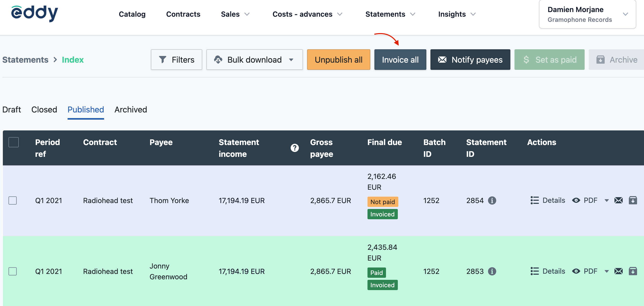Image resolution: width=644 pixels, height=306 pixels.
Task: Click the Payee column header
Action: [161, 142]
